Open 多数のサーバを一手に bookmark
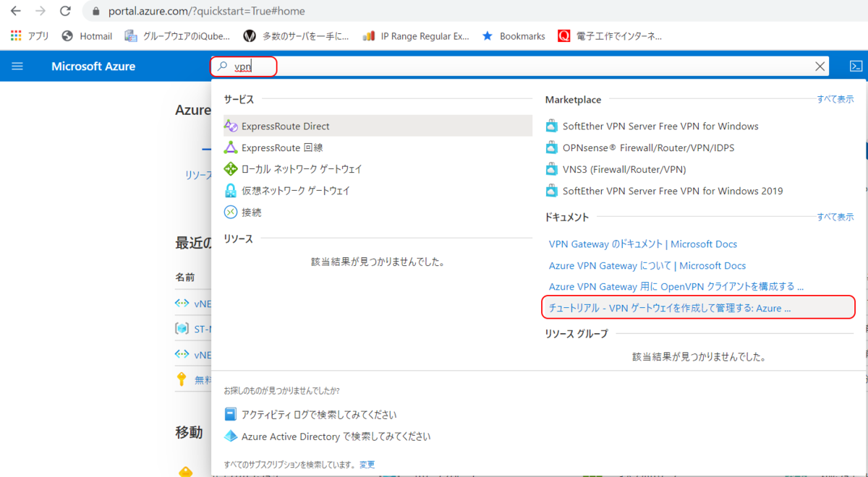 296,35
